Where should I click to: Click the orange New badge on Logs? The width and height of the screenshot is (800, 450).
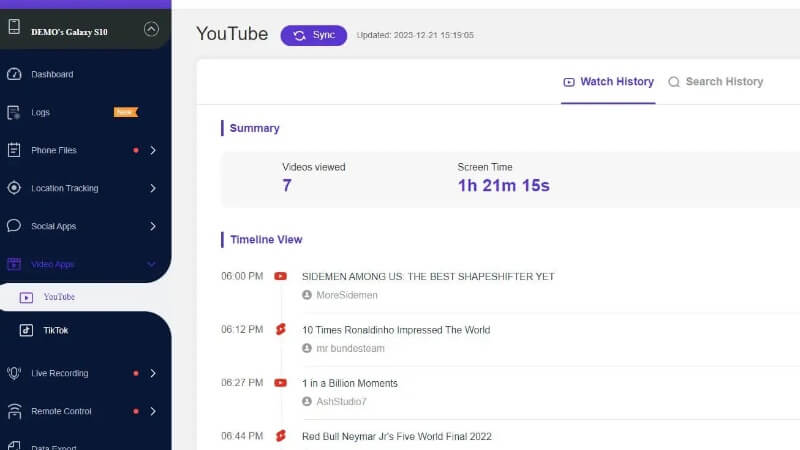[126, 112]
